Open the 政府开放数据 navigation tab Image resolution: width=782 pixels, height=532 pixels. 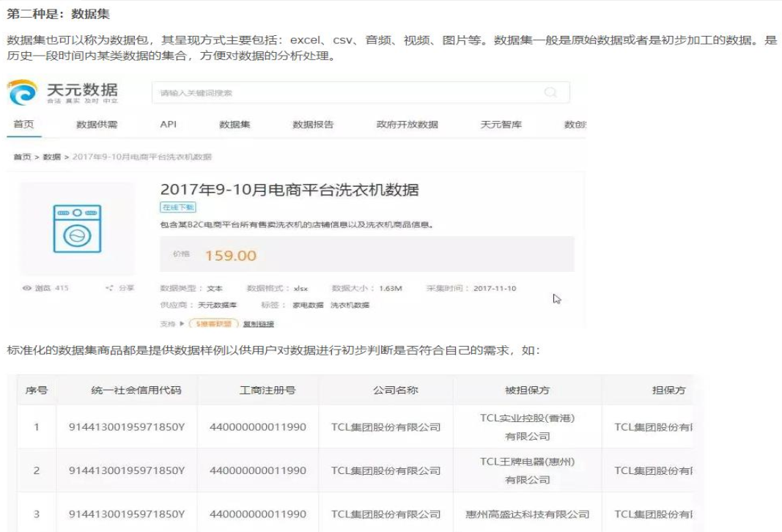(x=407, y=125)
